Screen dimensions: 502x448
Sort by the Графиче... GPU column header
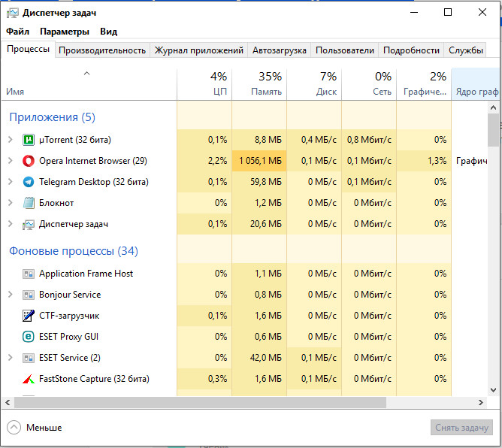point(424,84)
